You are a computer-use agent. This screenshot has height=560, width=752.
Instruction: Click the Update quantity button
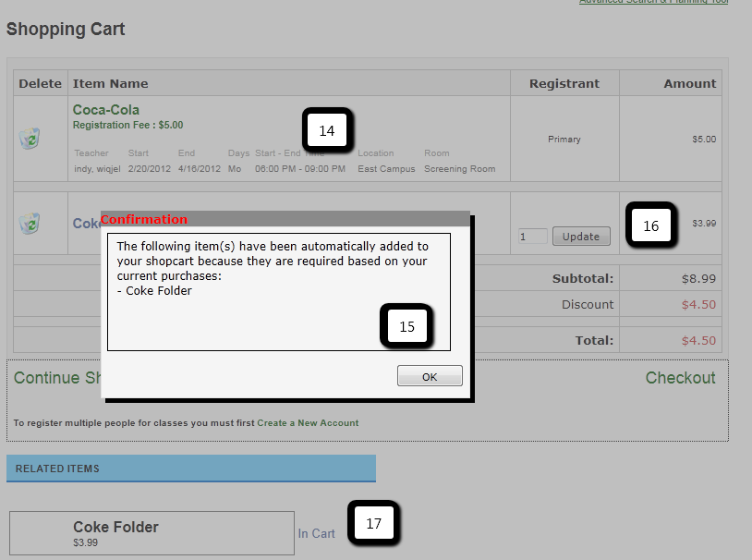tap(581, 237)
